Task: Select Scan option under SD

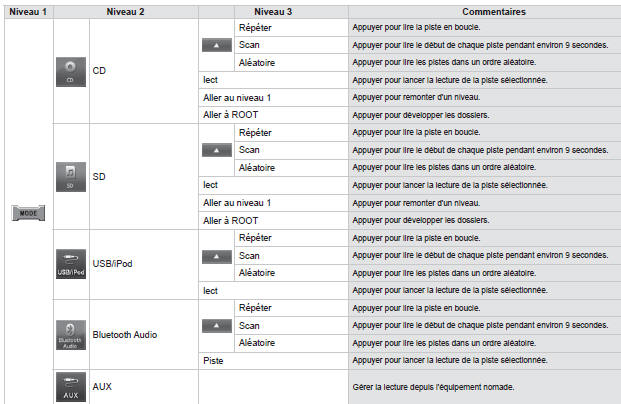Action: tap(249, 150)
